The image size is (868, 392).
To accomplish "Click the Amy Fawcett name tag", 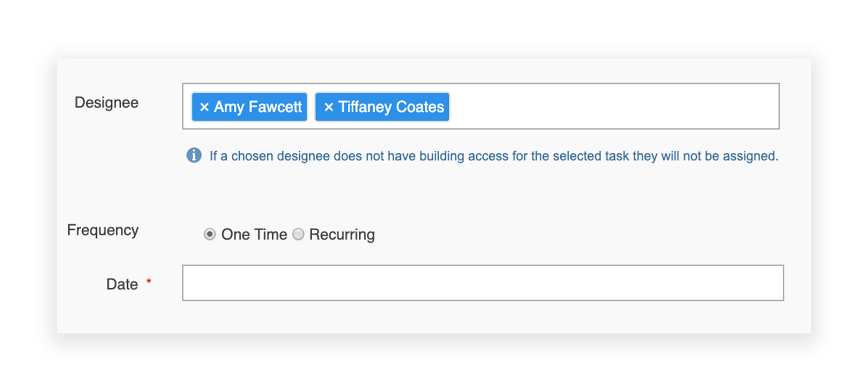I will coord(257,107).
